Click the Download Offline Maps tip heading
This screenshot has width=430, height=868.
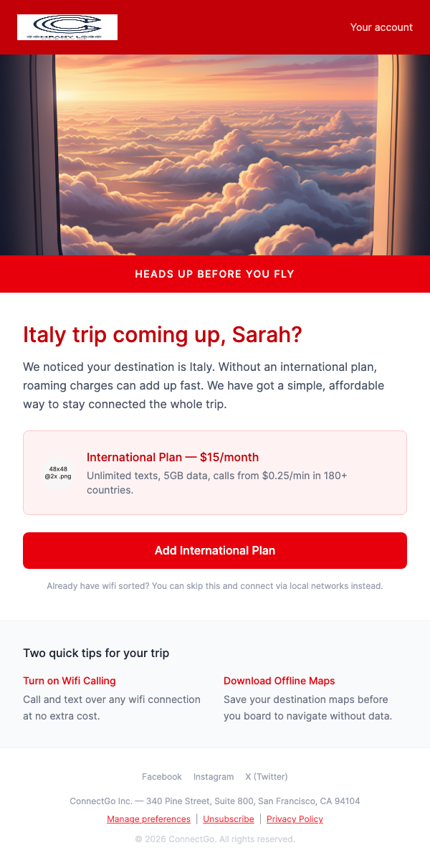click(279, 680)
